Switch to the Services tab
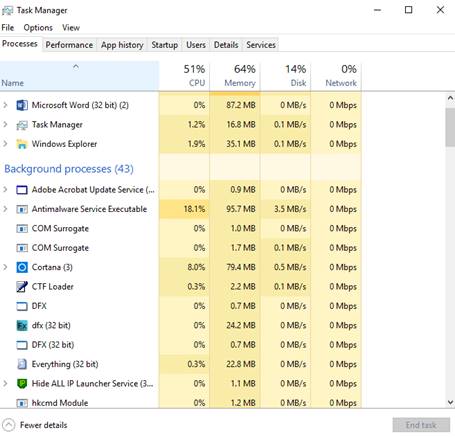The image size is (455, 437). (261, 45)
